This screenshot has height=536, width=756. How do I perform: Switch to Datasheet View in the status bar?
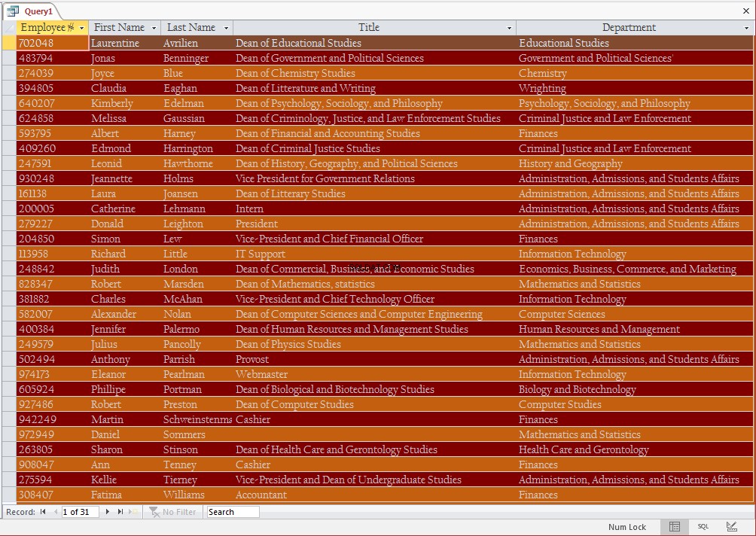(x=675, y=526)
